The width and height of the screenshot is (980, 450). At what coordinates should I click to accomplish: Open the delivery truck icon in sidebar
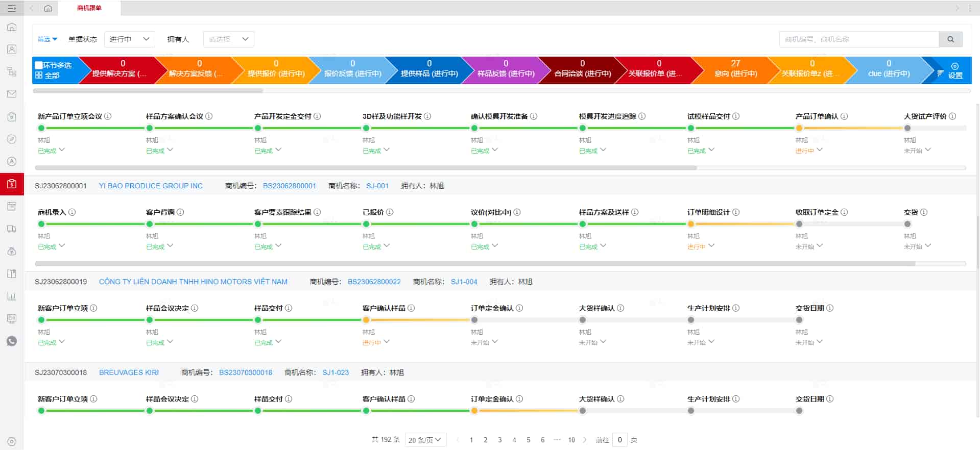coord(12,229)
